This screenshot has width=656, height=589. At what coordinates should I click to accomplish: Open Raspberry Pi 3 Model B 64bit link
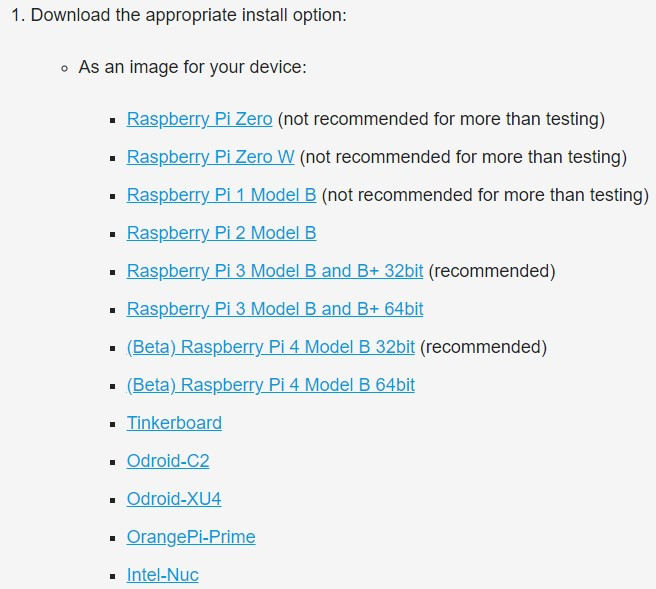(275, 310)
